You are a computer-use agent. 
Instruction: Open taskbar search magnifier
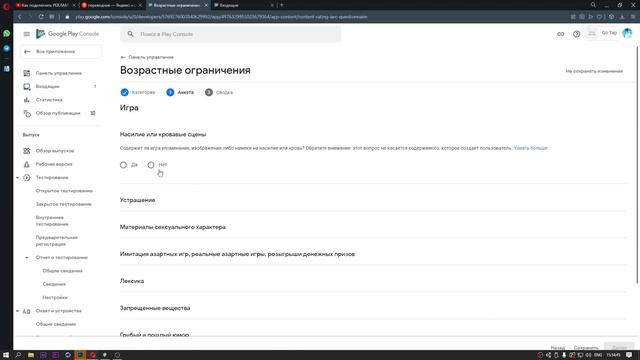(x=18, y=355)
